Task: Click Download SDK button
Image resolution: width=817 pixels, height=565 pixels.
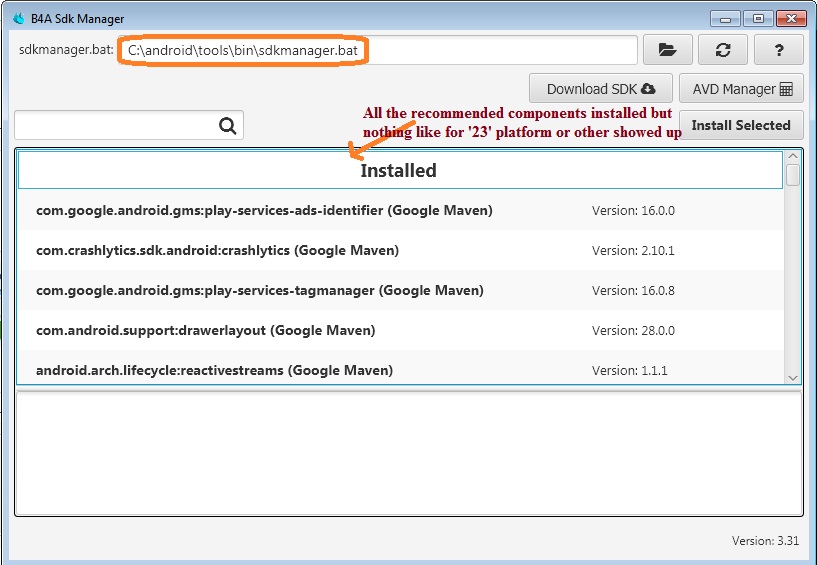Action: 601,89
